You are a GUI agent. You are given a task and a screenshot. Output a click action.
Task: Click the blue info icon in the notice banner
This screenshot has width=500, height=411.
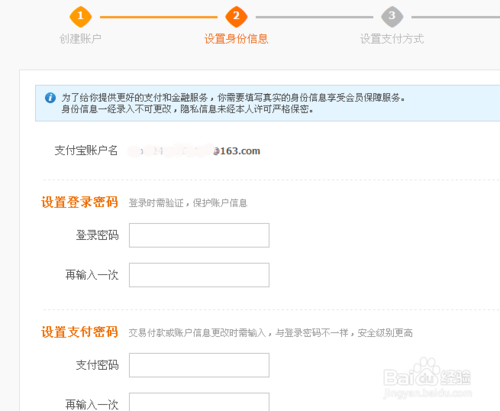pos(50,98)
